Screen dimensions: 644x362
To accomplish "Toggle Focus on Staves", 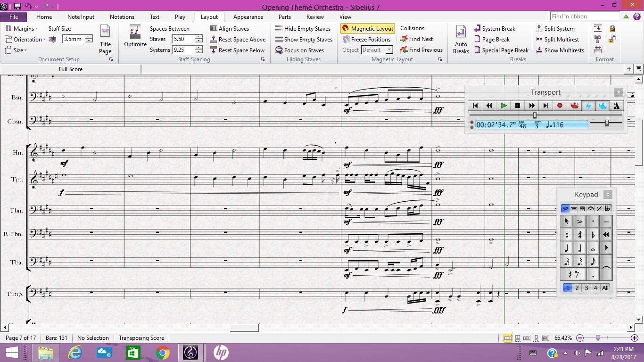I will click(x=299, y=50).
